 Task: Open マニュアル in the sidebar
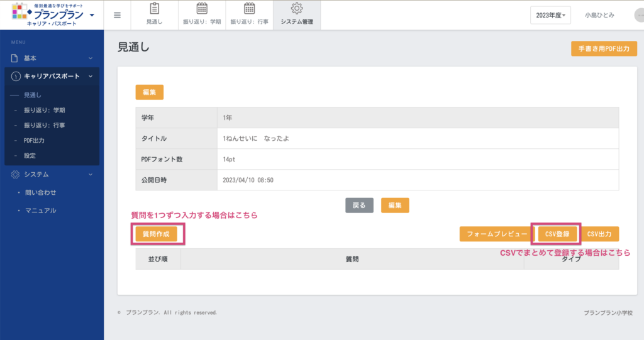[41, 211]
